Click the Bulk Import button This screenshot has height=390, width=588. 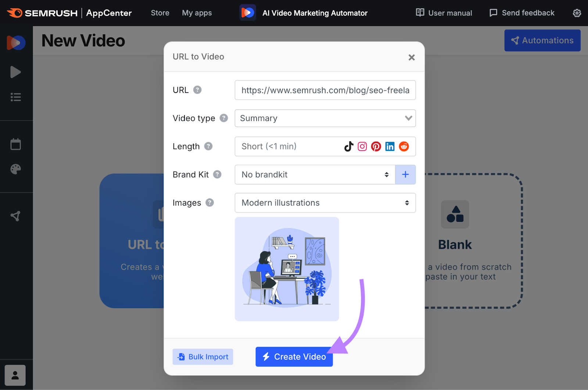[202, 357]
